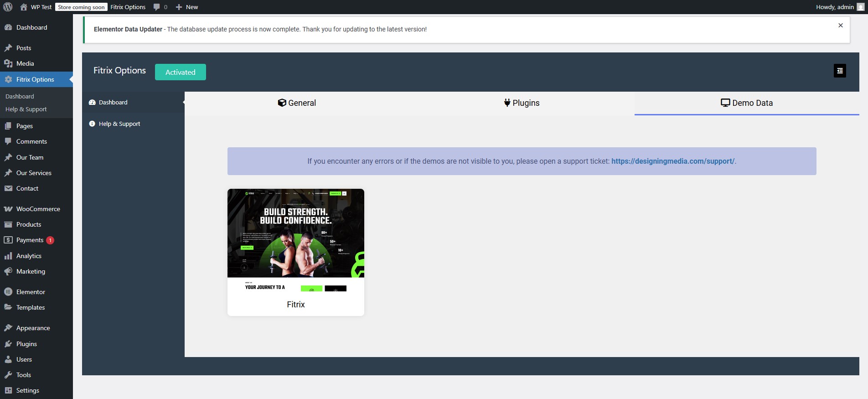
Task: Open the designingmedia.com support link
Action: coord(672,161)
